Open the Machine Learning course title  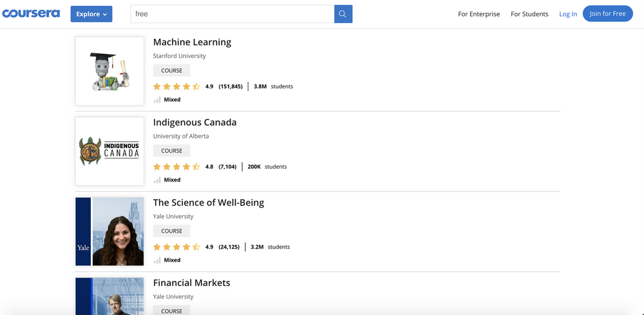tap(192, 43)
